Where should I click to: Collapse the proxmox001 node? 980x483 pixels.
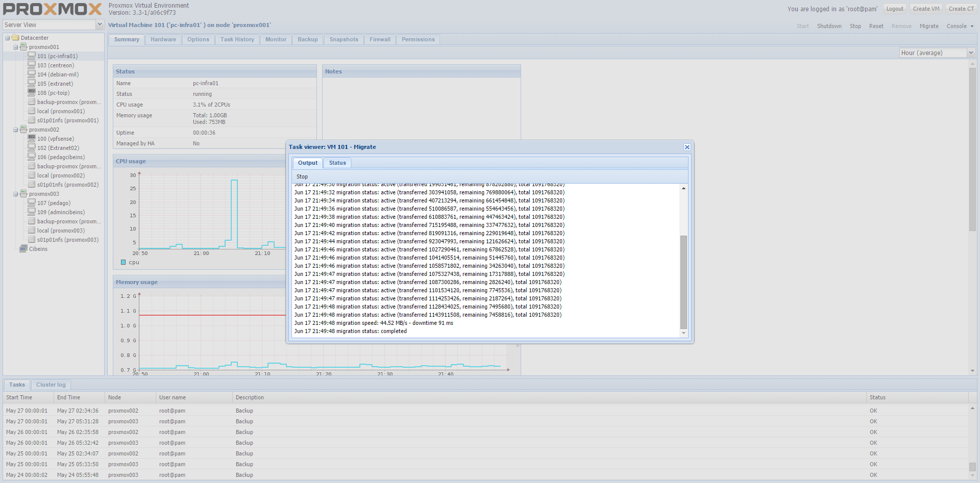coord(15,47)
